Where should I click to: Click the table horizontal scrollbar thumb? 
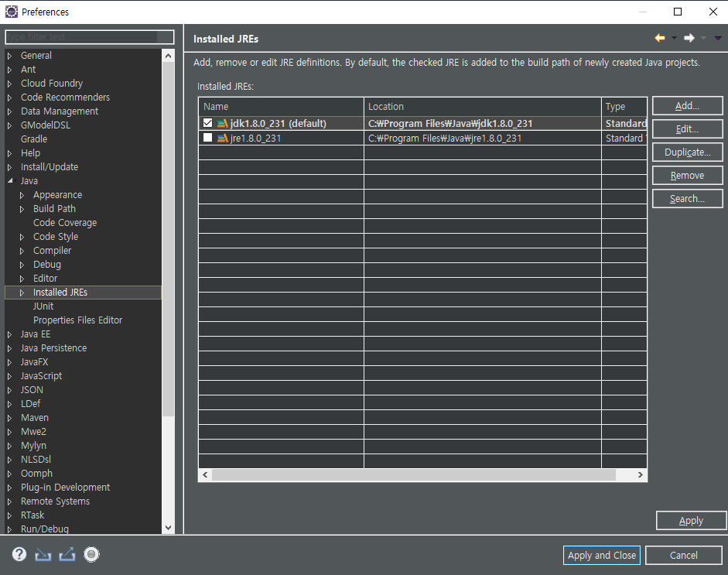[x=414, y=474]
